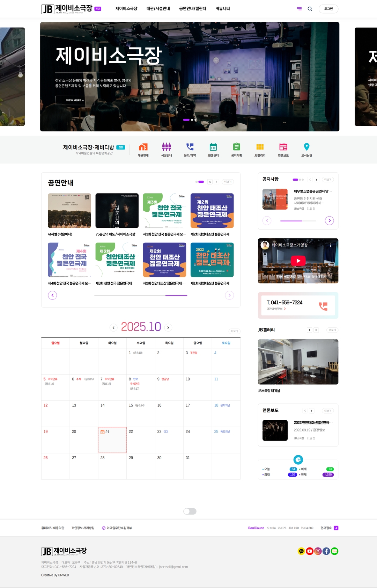
Task: Open the hamburger menu icon in header
Action: pos(299,9)
